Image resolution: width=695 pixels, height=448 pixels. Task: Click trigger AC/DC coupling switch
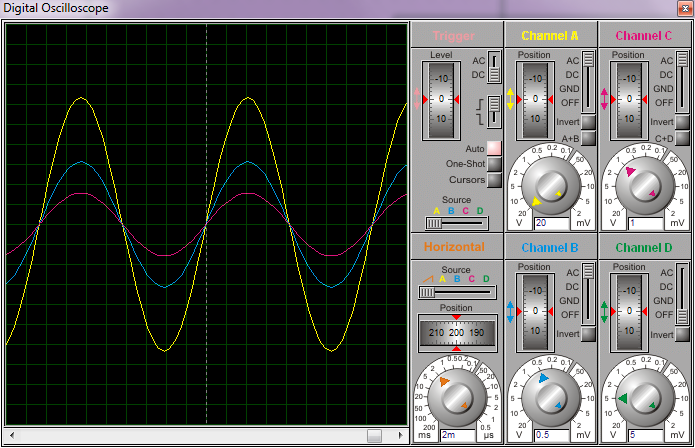point(494,67)
